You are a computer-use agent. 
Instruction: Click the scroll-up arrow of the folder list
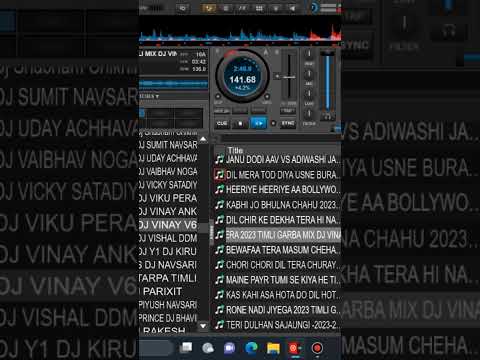click(203, 139)
